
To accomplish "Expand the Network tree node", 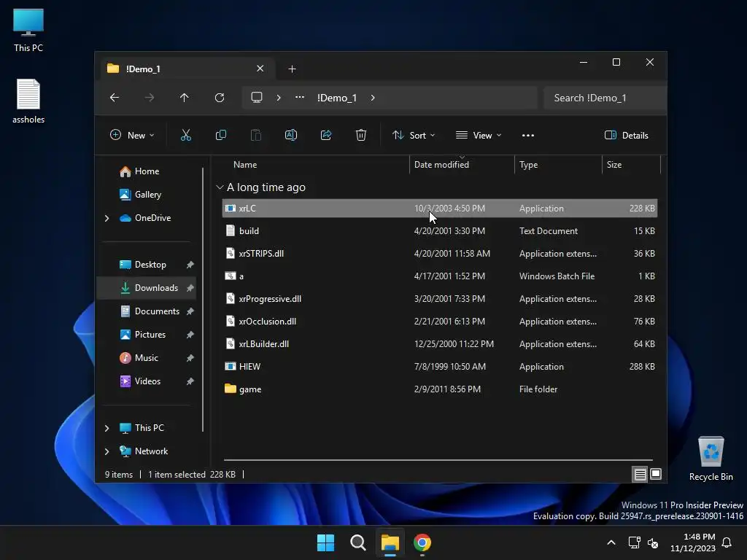I will pyautogui.click(x=107, y=451).
